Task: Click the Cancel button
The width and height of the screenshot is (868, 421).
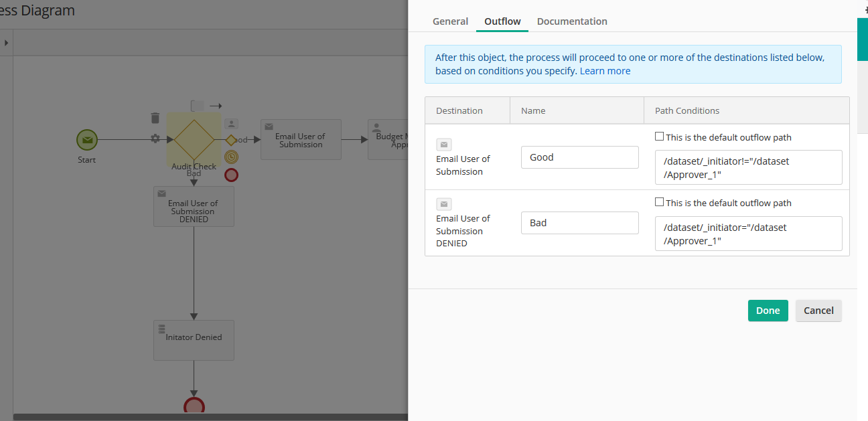Action: [818, 311]
